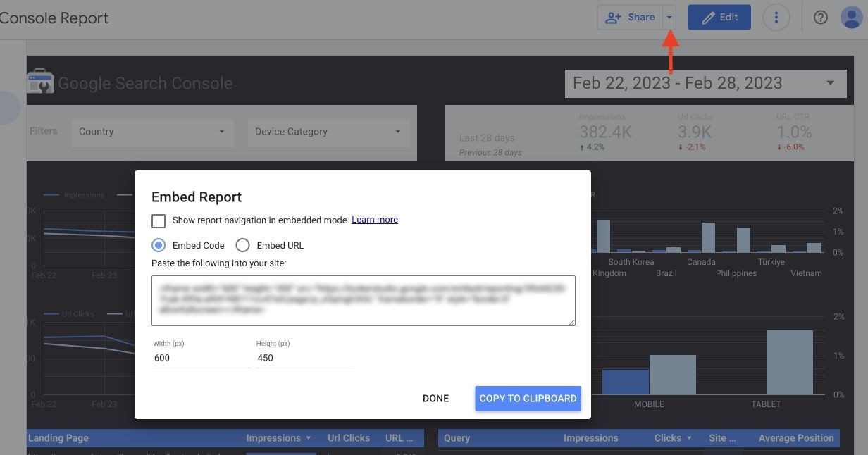Image resolution: width=868 pixels, height=455 pixels.
Task: Click the Width (px) input field
Action: click(201, 358)
